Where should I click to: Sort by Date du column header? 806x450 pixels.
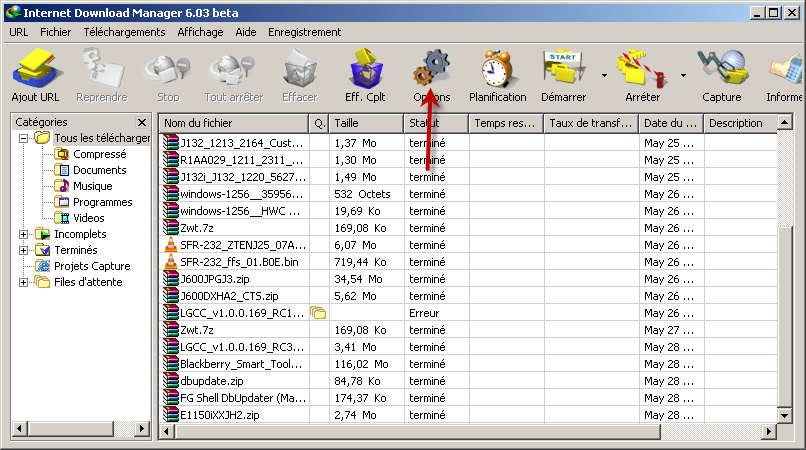coord(671,123)
